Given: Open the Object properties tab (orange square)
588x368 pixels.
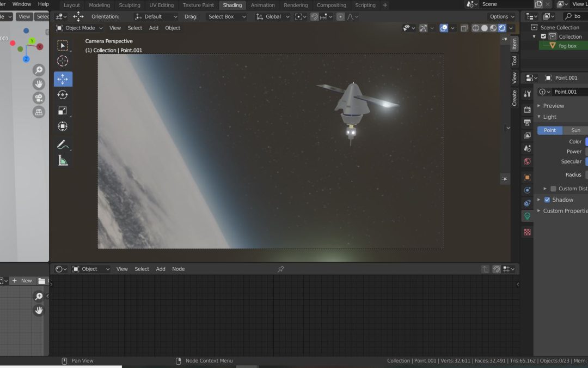Looking at the screenshot, I should tap(527, 177).
